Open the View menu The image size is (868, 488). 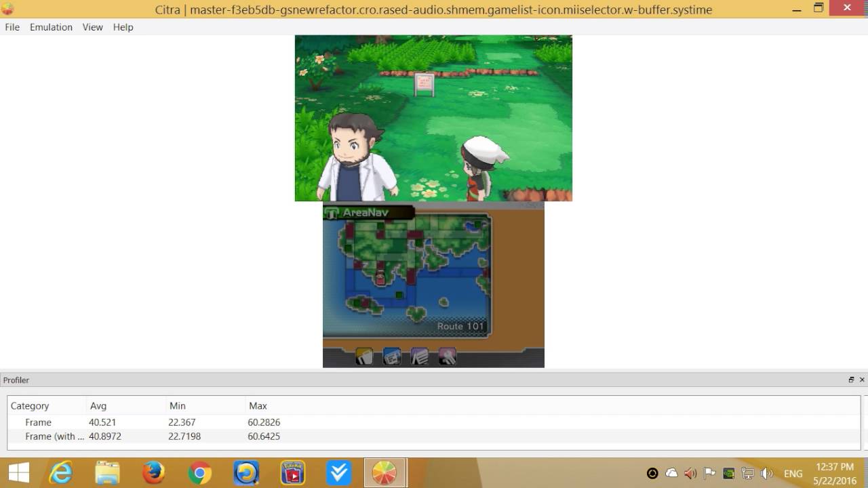92,27
